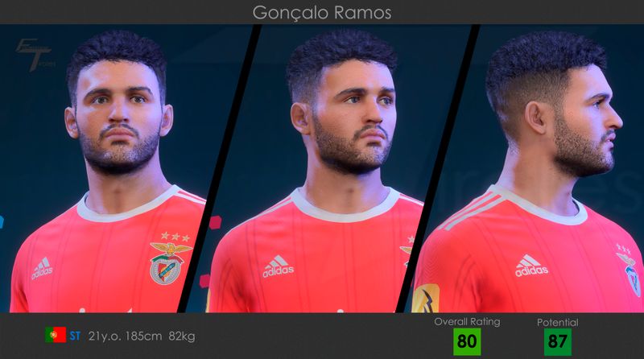Click the Gonçalo Ramos title text

[322, 13]
